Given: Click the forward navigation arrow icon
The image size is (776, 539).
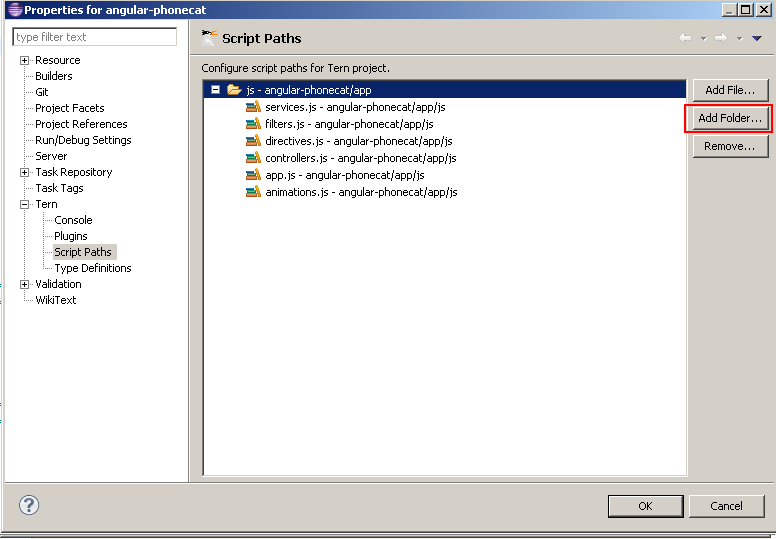Looking at the screenshot, I should 720,38.
